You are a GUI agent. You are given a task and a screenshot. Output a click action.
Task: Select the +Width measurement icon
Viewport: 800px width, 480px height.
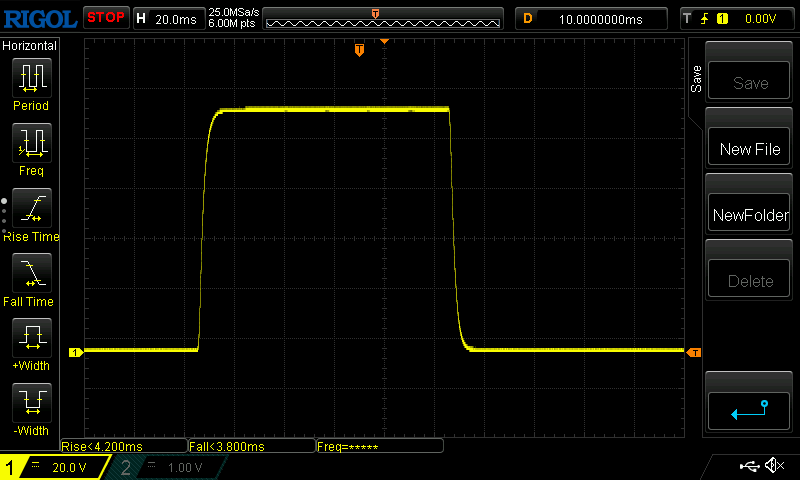(30, 340)
